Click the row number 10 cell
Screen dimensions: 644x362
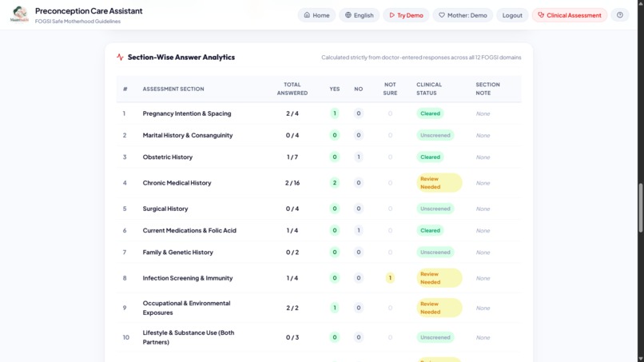point(125,337)
